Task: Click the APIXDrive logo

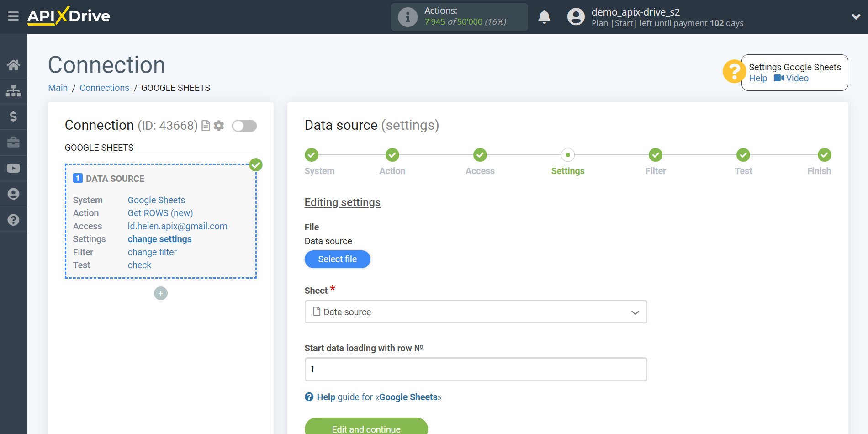Action: pos(69,16)
